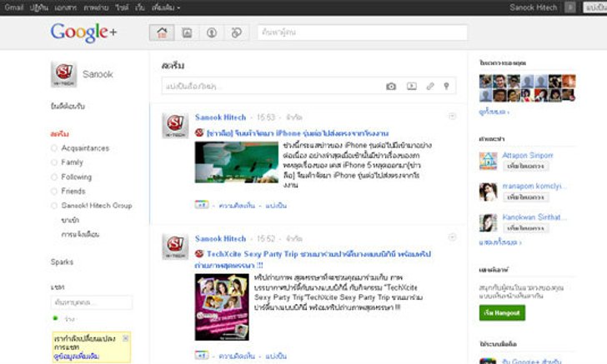This screenshot has height=364, width=607.
Task: Click Kanokwan Sirithat suggestion name
Action: tap(534, 217)
